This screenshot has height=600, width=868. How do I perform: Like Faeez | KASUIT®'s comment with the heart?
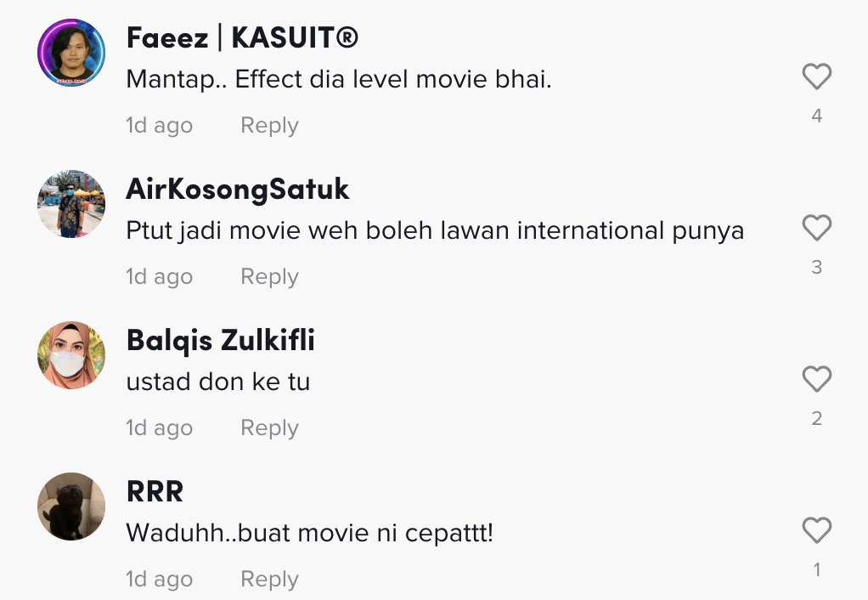click(816, 77)
